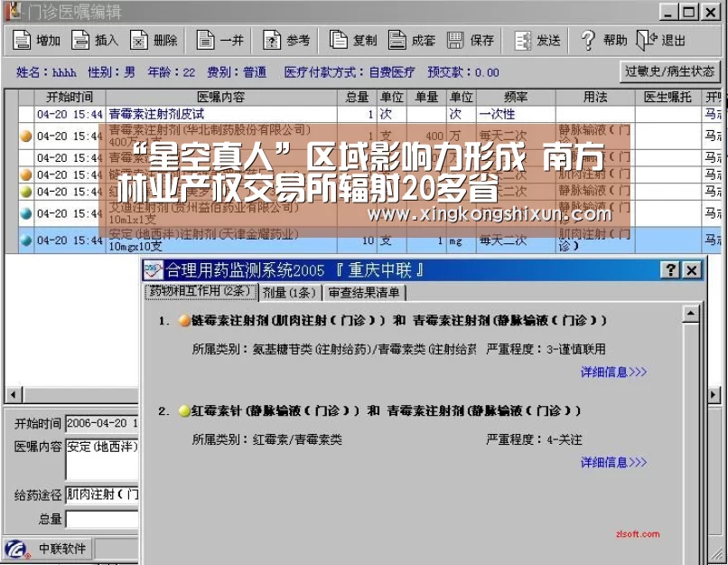
Task: Click the 给药途径 input field
Action: click(102, 494)
